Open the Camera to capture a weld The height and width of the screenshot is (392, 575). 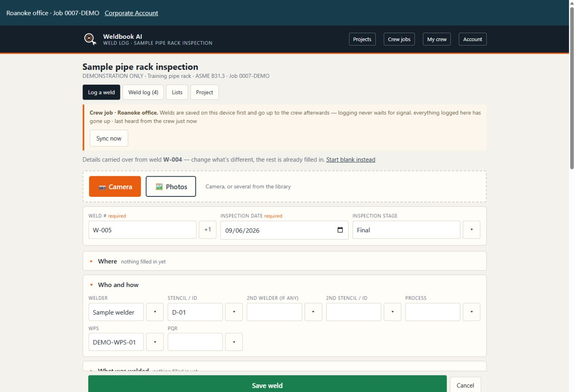115,186
